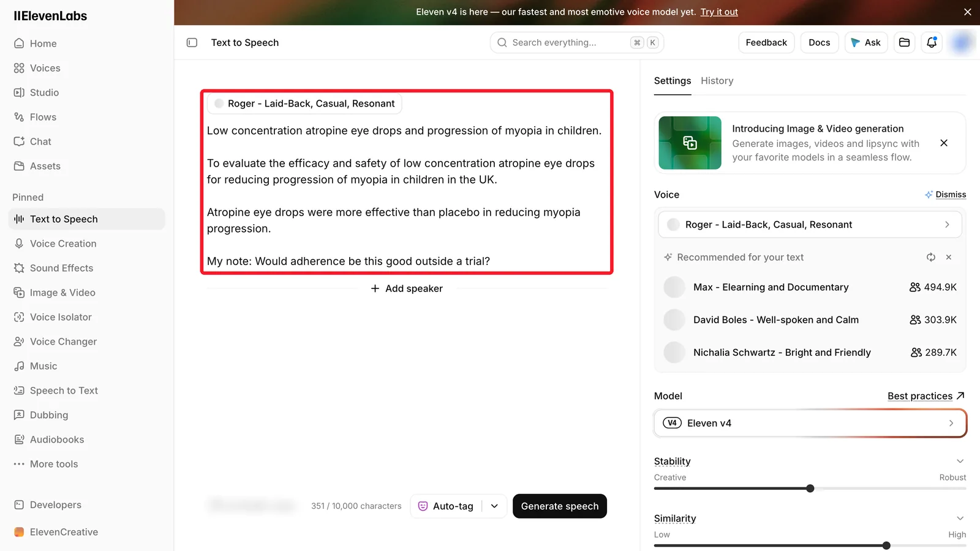The width and height of the screenshot is (980, 551).
Task: Click the Stability slider handle
Action: pyautogui.click(x=810, y=489)
